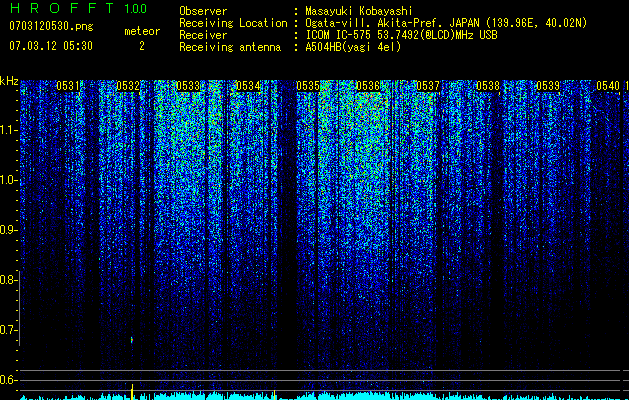Click the 0538 time marker
The height and width of the screenshot is (400, 629).
488,86
